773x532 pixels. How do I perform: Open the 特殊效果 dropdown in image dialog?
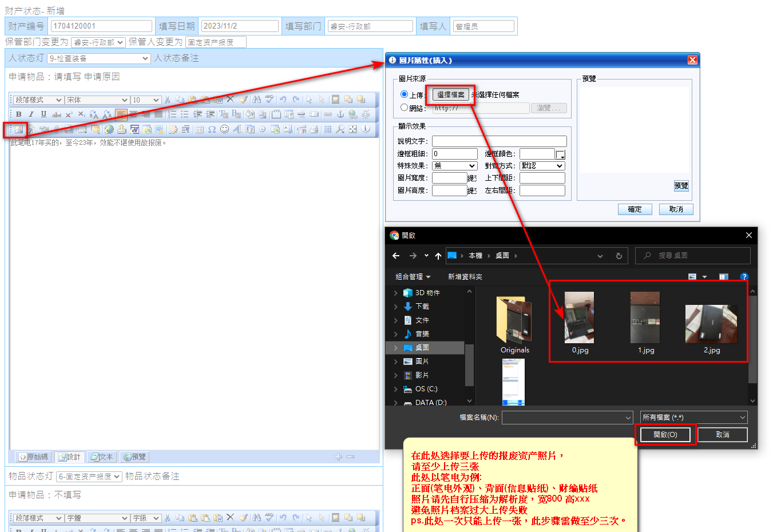pyautogui.click(x=454, y=166)
